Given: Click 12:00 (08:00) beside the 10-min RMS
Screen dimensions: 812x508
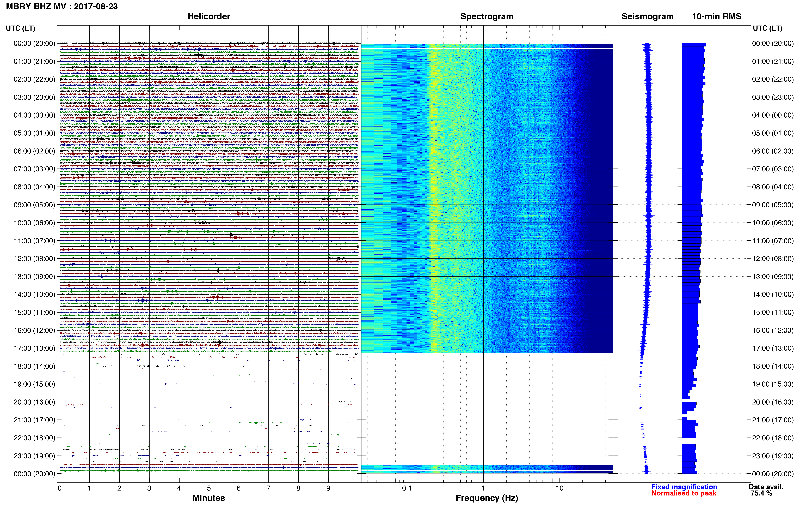Looking at the screenshot, I should (x=773, y=259).
